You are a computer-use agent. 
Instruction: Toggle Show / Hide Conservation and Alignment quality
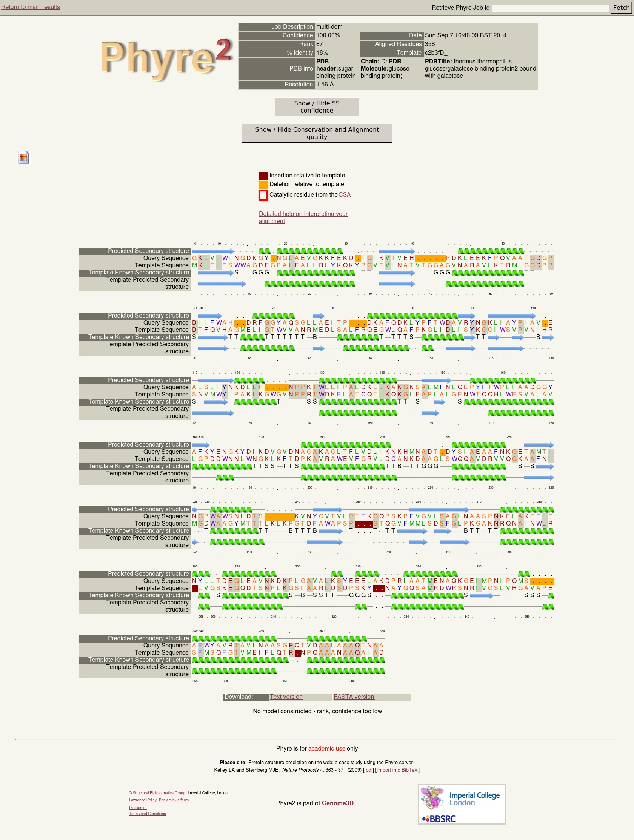(x=317, y=133)
